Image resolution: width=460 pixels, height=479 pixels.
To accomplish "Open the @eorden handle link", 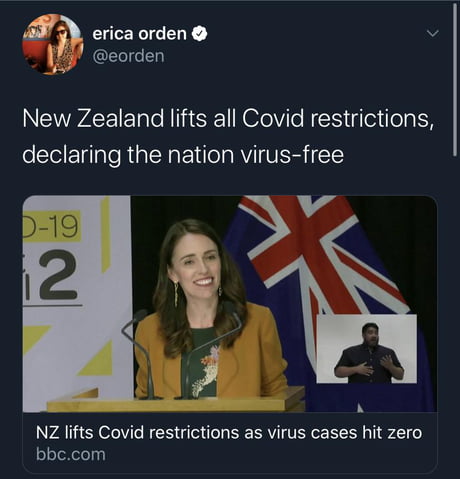I will (x=128, y=56).
